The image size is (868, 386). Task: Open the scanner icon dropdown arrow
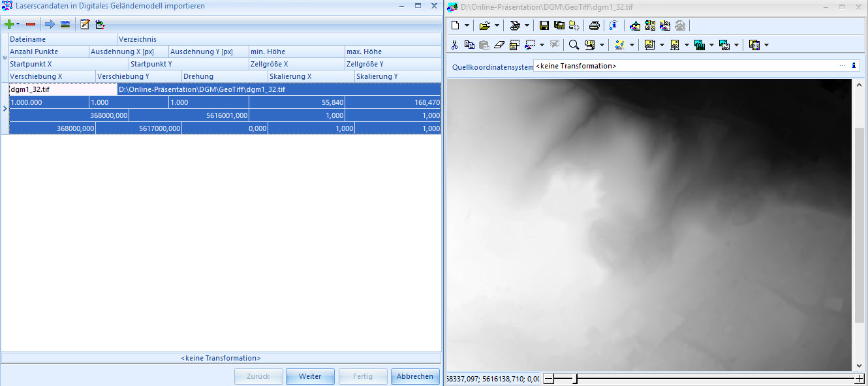tap(527, 25)
